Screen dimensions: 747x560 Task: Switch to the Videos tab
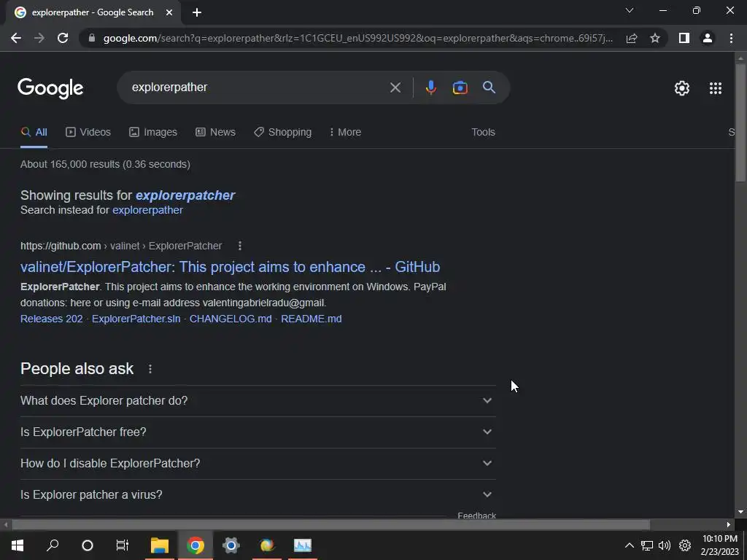click(x=88, y=132)
